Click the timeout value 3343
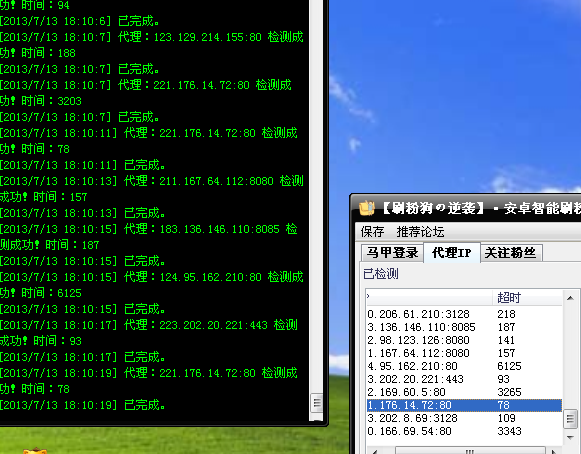The width and height of the screenshot is (581, 454). pos(509,431)
